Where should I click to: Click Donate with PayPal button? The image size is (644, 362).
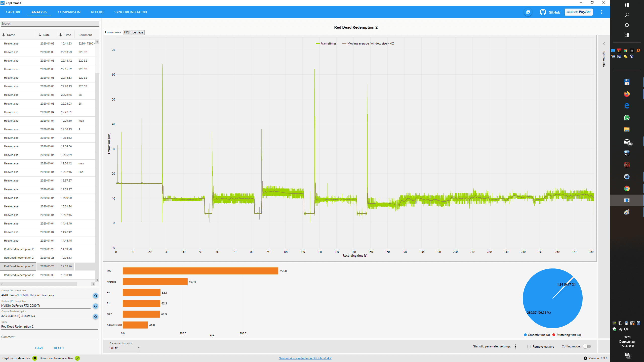(x=579, y=12)
